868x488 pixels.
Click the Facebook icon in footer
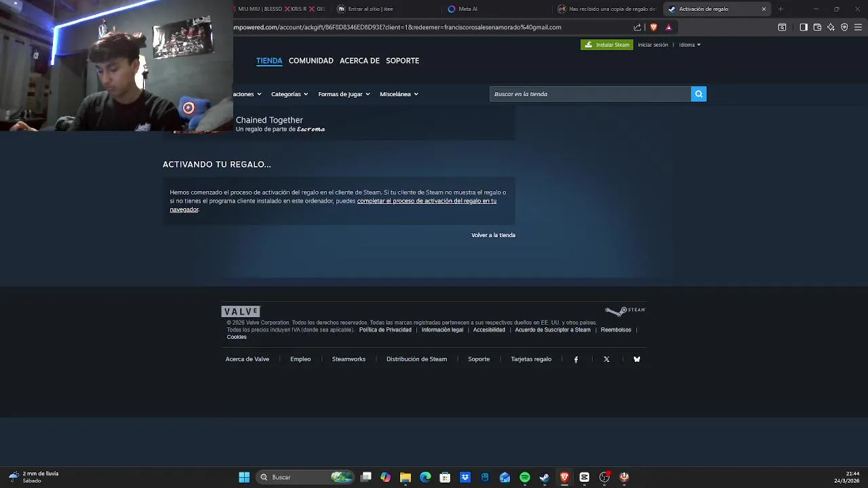[x=576, y=360]
